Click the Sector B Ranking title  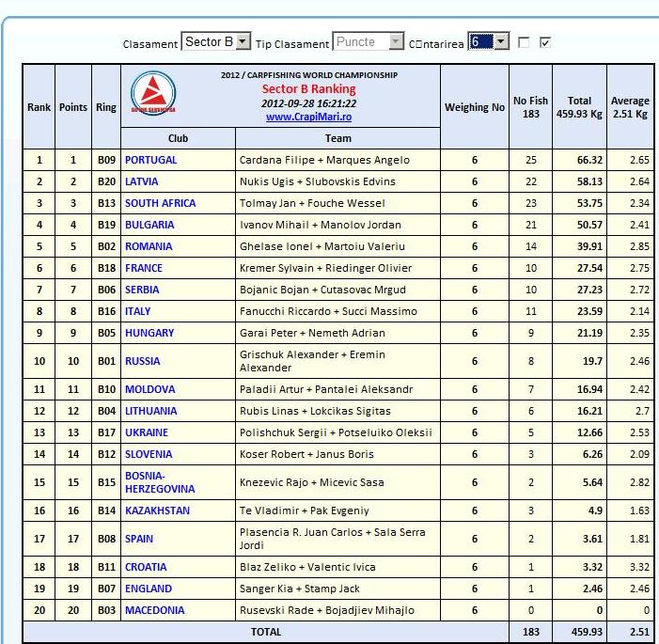309,89
